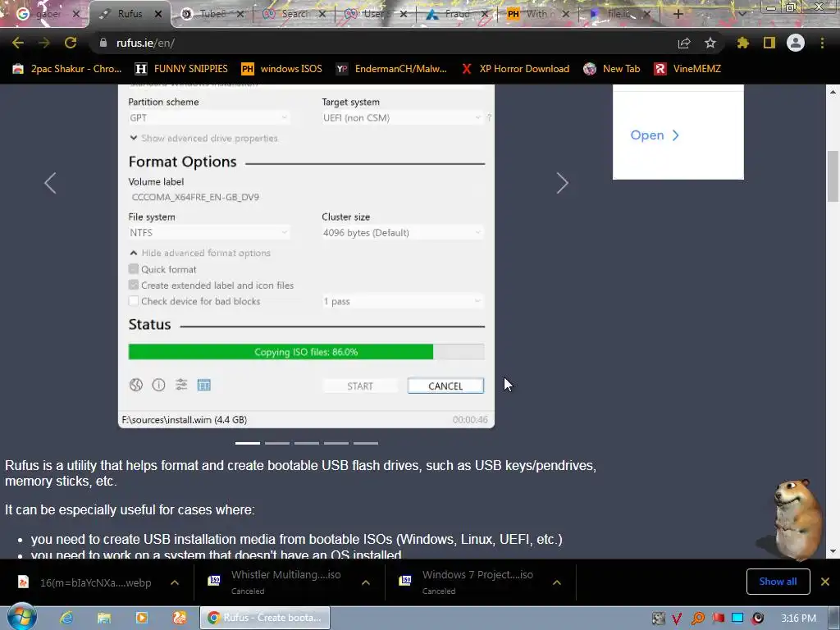Click the red V tray icon
840x630 pixels.
677,619
